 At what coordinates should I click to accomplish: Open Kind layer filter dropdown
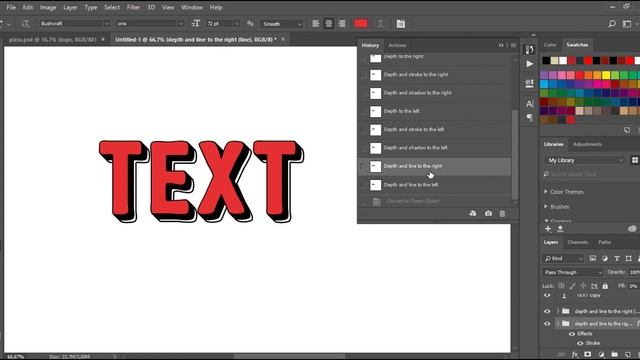pyautogui.click(x=563, y=258)
